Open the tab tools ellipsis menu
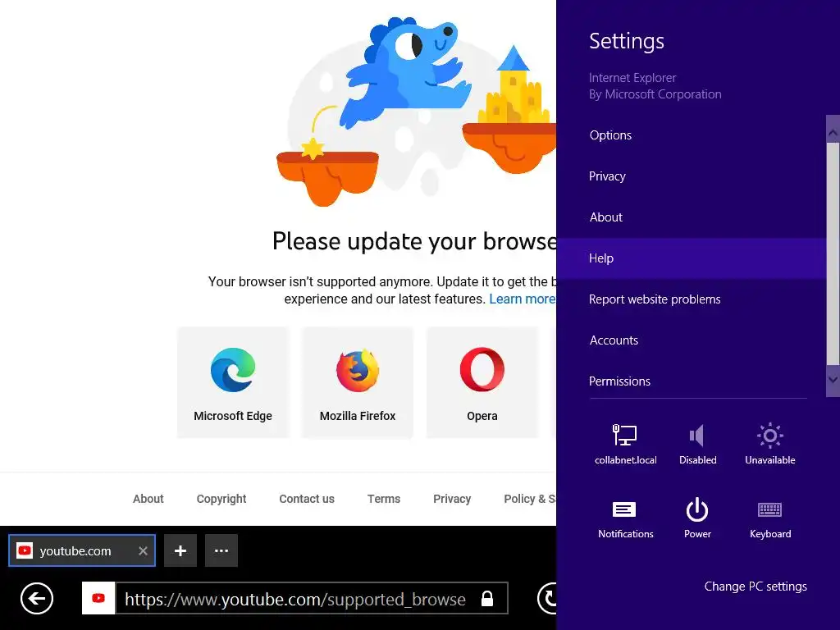Screen dimensions: 840x630 (x=221, y=550)
